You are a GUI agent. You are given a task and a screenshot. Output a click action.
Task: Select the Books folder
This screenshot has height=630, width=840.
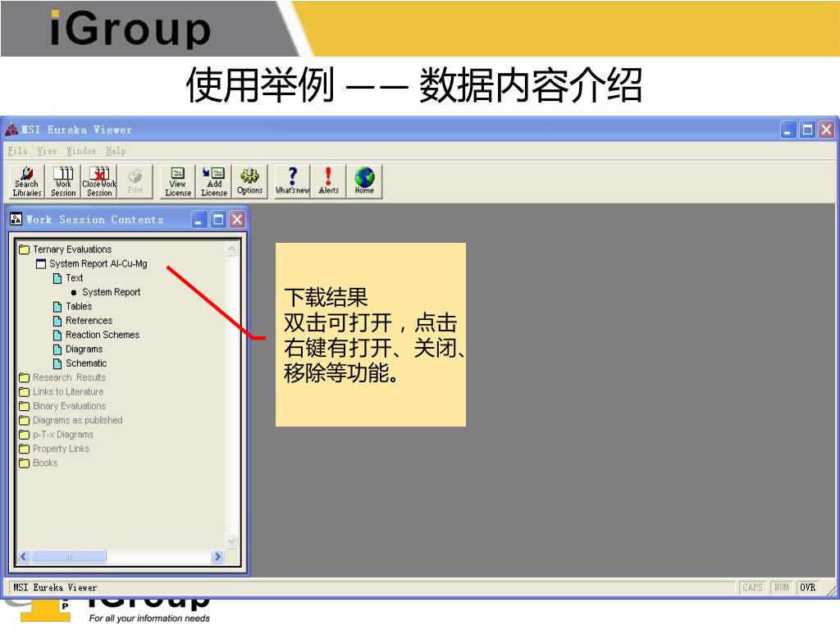click(45, 463)
